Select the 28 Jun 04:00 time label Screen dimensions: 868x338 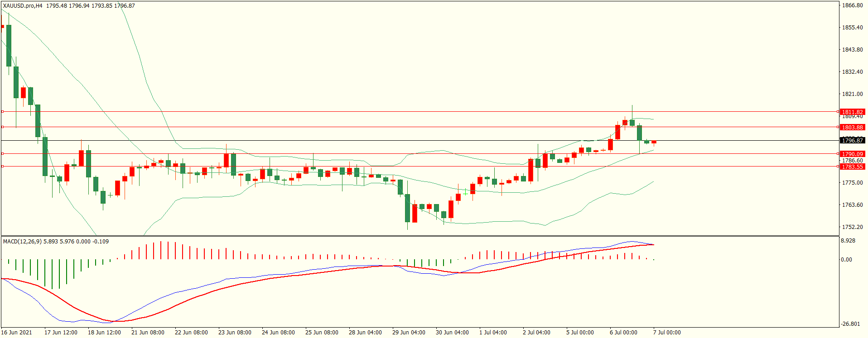pyautogui.click(x=365, y=333)
